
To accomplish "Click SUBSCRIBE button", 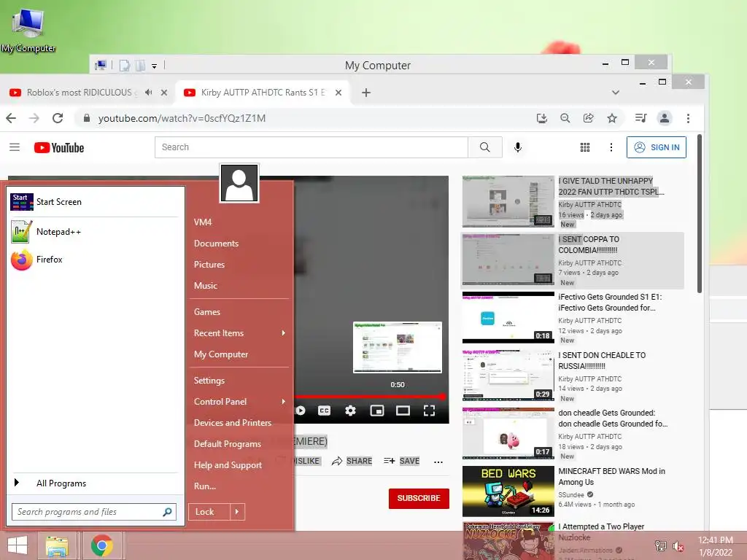I will click(x=419, y=498).
